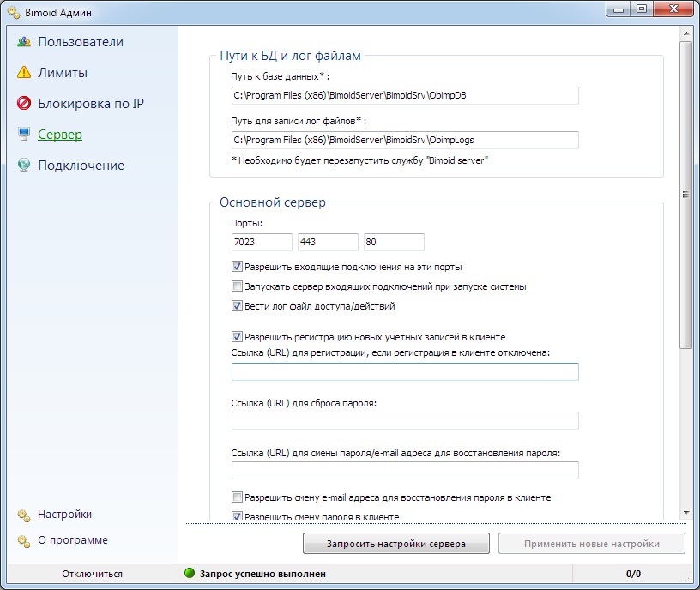
Task: Open the Подключение section
Action: click(x=81, y=166)
